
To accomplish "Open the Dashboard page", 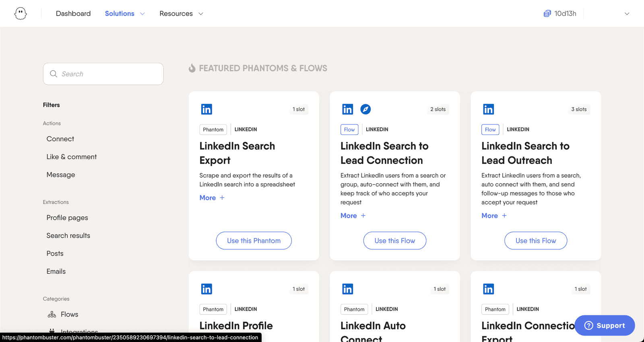I will [x=73, y=13].
